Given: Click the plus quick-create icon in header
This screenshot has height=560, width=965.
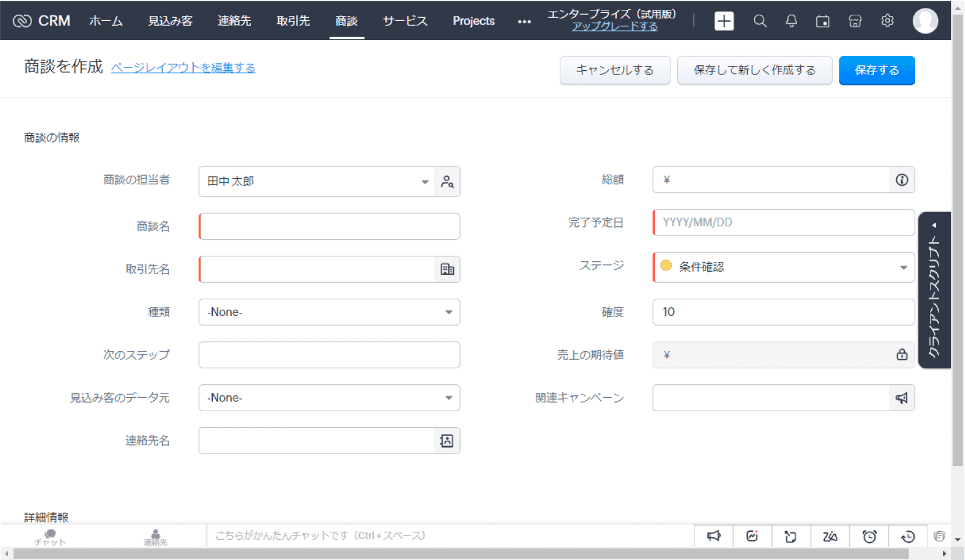Looking at the screenshot, I should pyautogui.click(x=724, y=21).
